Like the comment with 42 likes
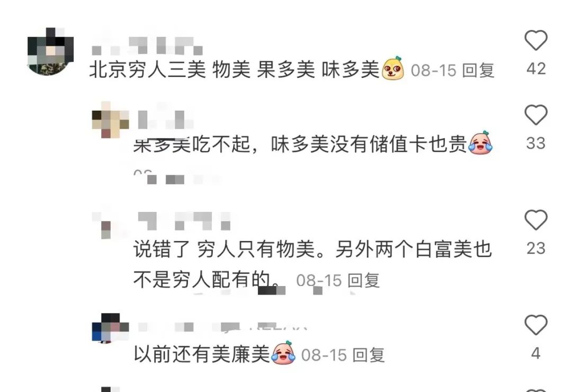The width and height of the screenshot is (572, 392). click(536, 40)
